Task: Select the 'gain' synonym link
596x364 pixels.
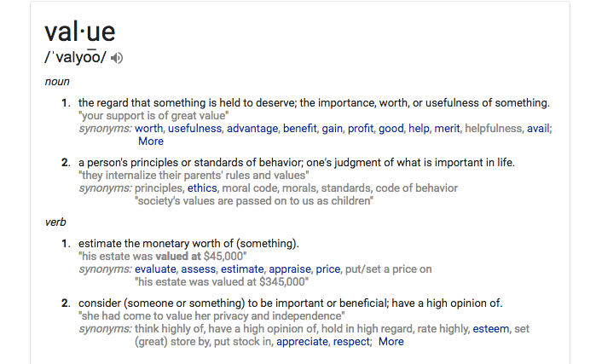Action: tap(333, 128)
